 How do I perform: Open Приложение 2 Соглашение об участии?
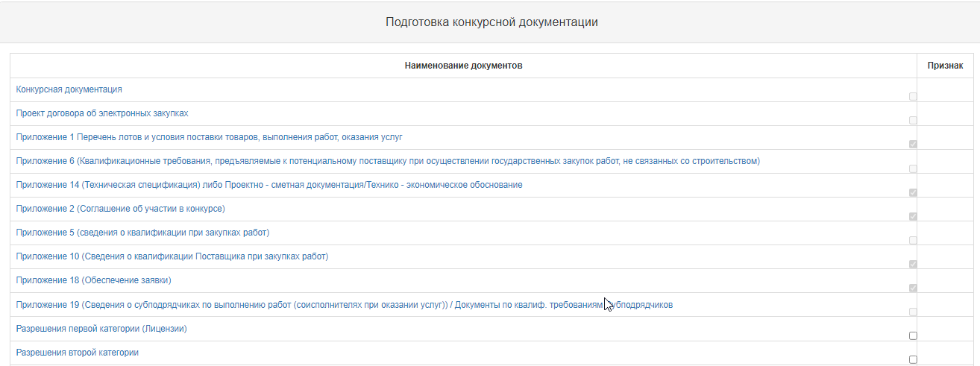pos(121,209)
